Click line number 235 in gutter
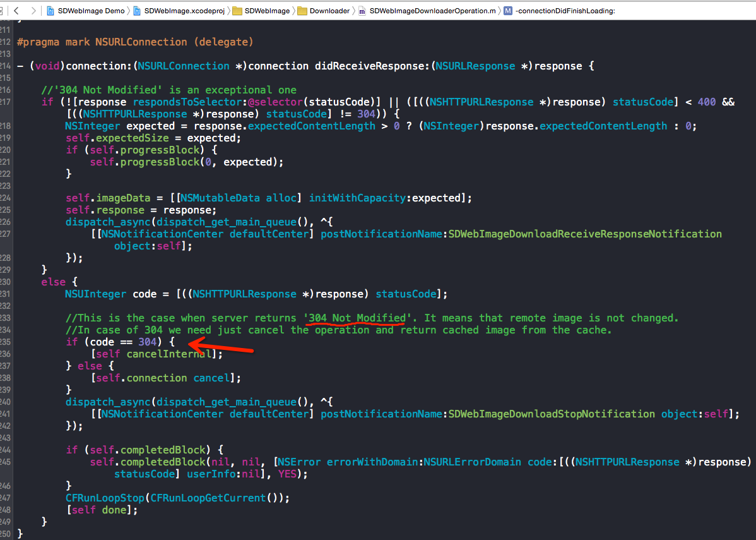 point(5,342)
